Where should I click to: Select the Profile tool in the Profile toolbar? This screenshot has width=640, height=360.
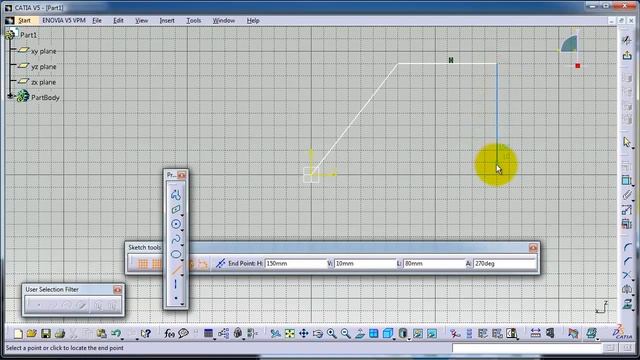176,195
